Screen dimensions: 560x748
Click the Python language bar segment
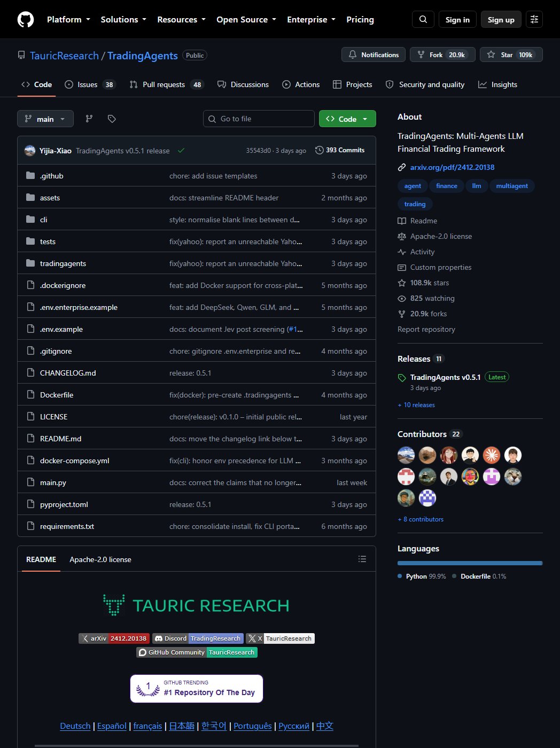pos(469,563)
